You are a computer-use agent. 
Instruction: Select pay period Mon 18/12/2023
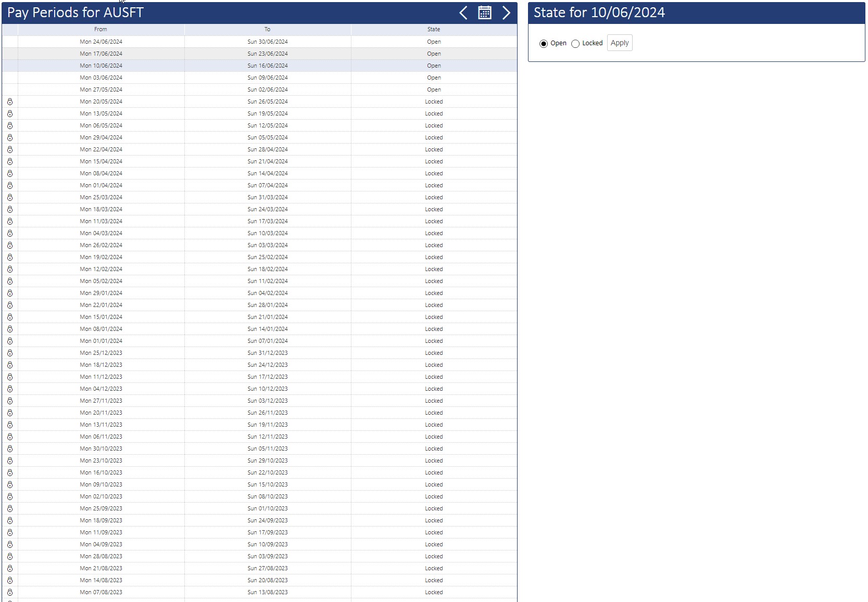point(101,365)
